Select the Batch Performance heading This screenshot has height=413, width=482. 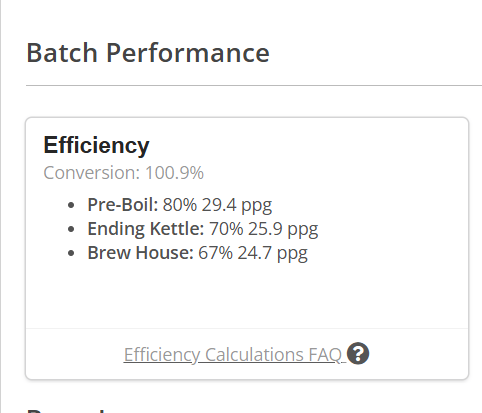click(148, 53)
